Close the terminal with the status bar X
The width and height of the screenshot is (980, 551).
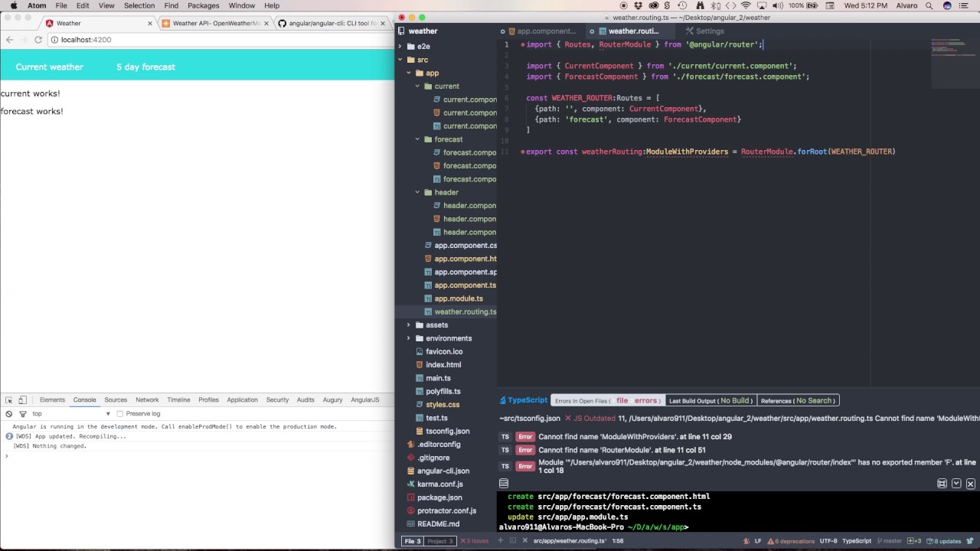click(x=524, y=541)
